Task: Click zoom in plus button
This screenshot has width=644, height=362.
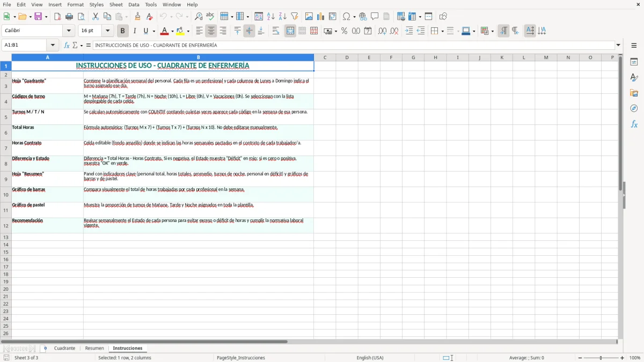Action: 623,358
